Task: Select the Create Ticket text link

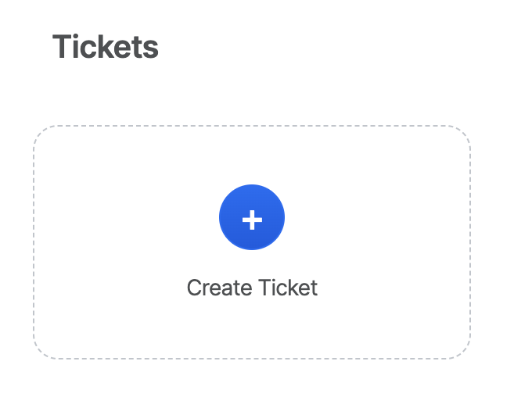Action: tap(252, 288)
